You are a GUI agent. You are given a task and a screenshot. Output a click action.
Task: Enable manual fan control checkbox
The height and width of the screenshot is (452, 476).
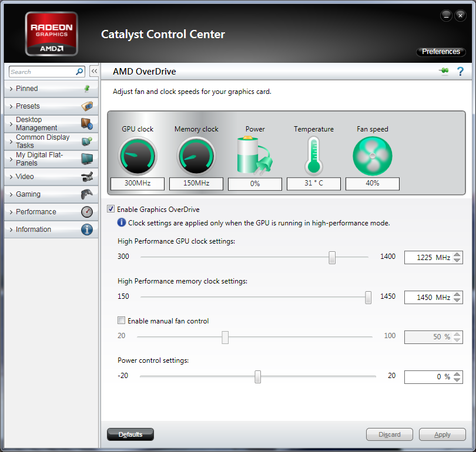point(121,320)
